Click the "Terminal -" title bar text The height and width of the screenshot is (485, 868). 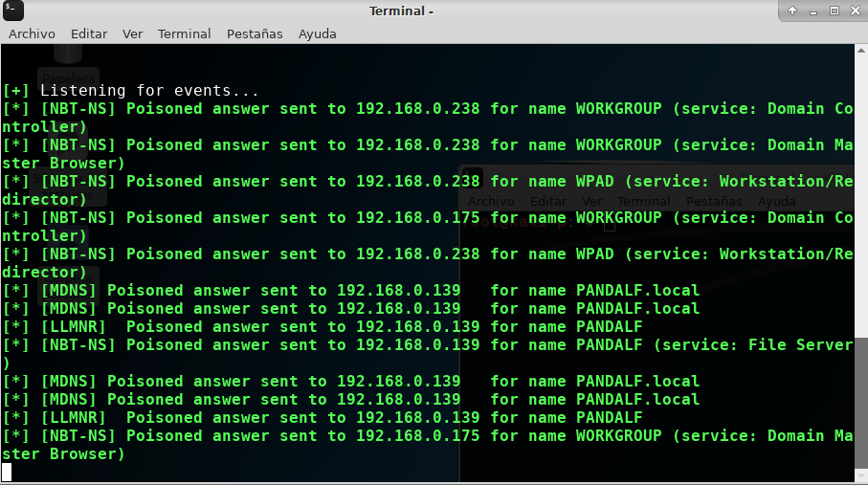pyautogui.click(x=401, y=11)
